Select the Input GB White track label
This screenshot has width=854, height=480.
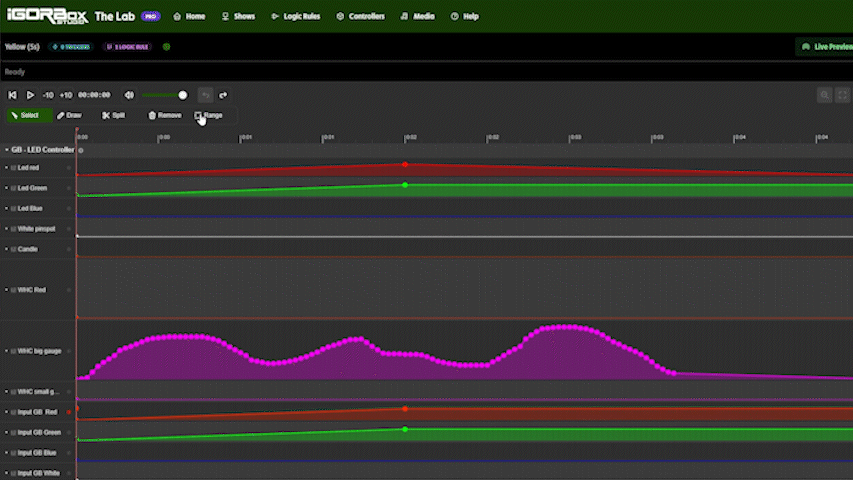pyautogui.click(x=39, y=473)
